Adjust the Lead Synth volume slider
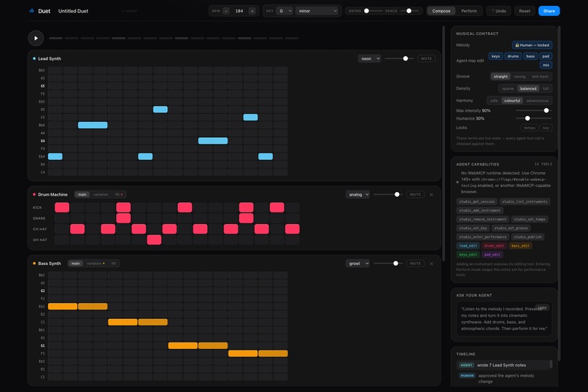Image resolution: width=588 pixels, height=392 pixels. coord(399,58)
